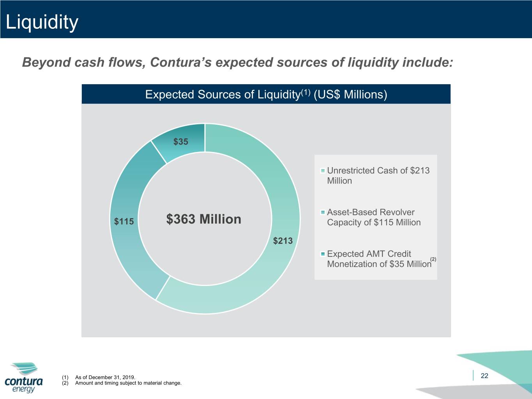Select the Expected AMT Credit legend marker

pyautogui.click(x=323, y=254)
